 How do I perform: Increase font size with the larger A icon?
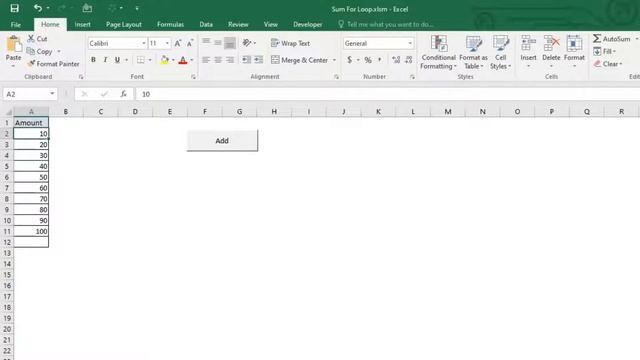pos(178,43)
